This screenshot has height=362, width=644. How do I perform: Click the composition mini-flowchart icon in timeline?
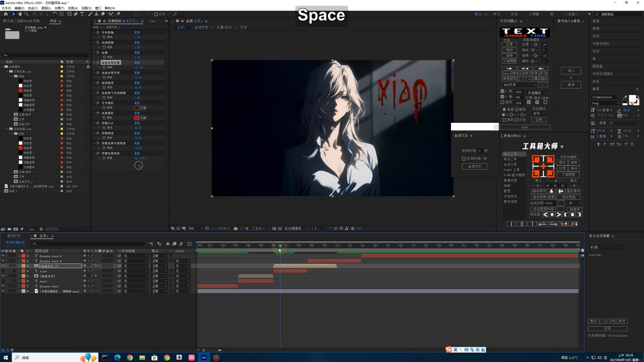(151, 244)
